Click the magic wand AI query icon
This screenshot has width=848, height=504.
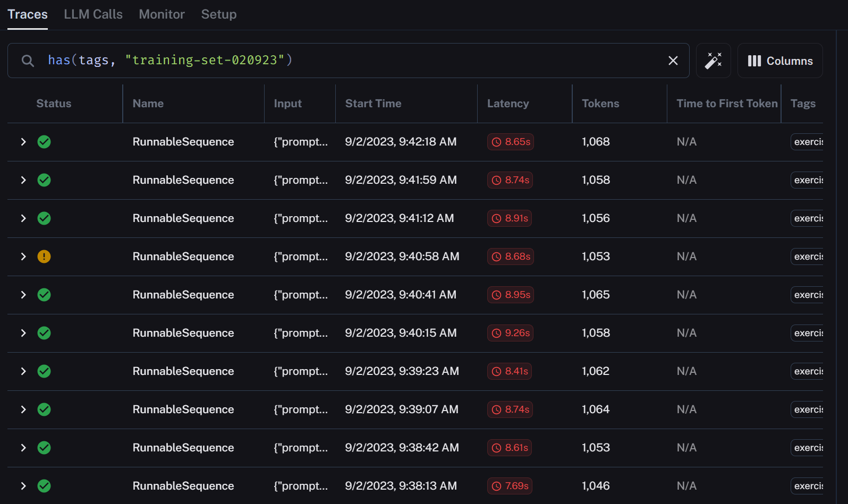coord(713,61)
